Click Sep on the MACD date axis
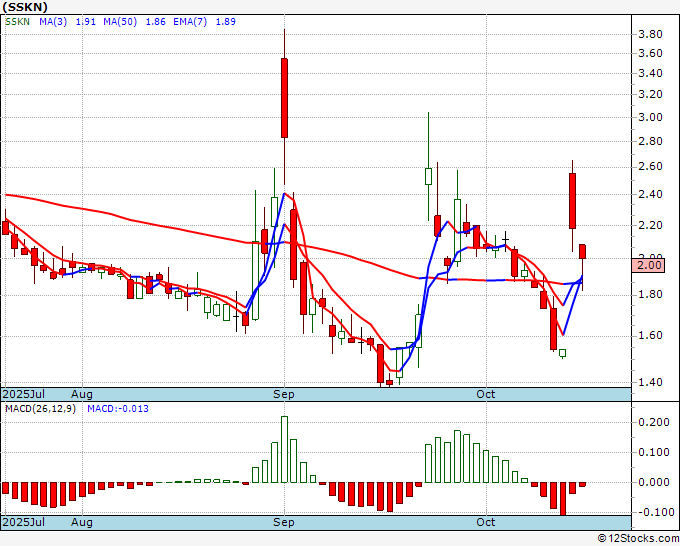Image resolution: width=680 pixels, height=546 pixels. click(x=284, y=522)
